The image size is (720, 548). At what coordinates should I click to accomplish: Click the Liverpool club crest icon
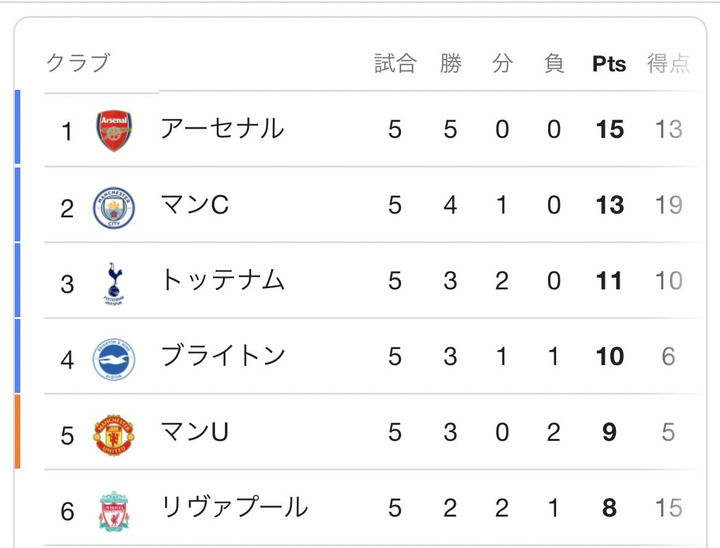click(113, 511)
